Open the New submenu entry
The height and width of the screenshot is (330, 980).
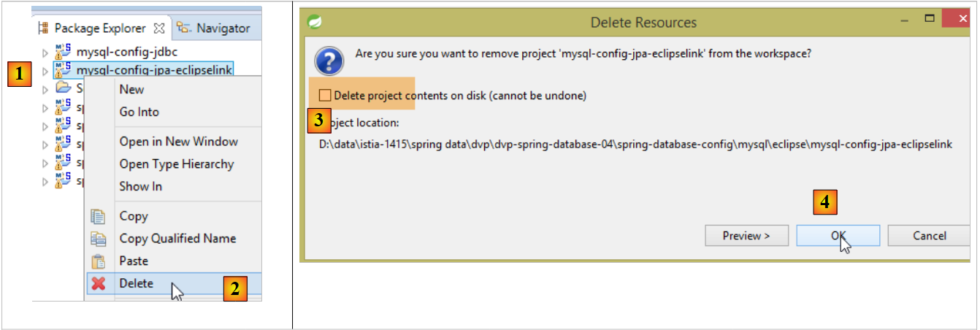click(x=131, y=89)
